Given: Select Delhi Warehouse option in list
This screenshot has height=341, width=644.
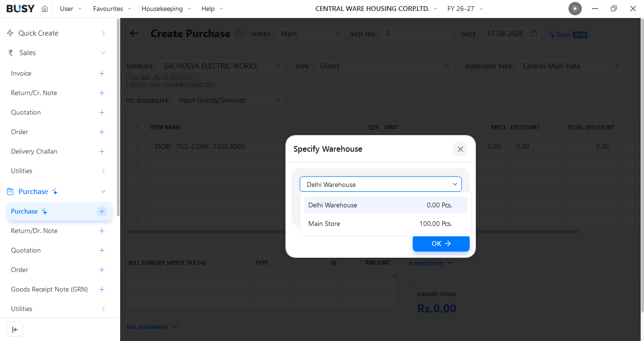Looking at the screenshot, I should 386,205.
